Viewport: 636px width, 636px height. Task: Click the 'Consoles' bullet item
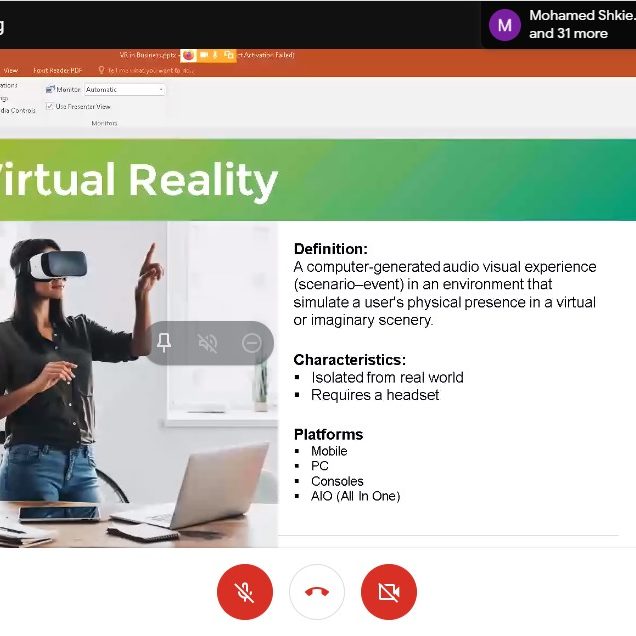tap(337, 481)
